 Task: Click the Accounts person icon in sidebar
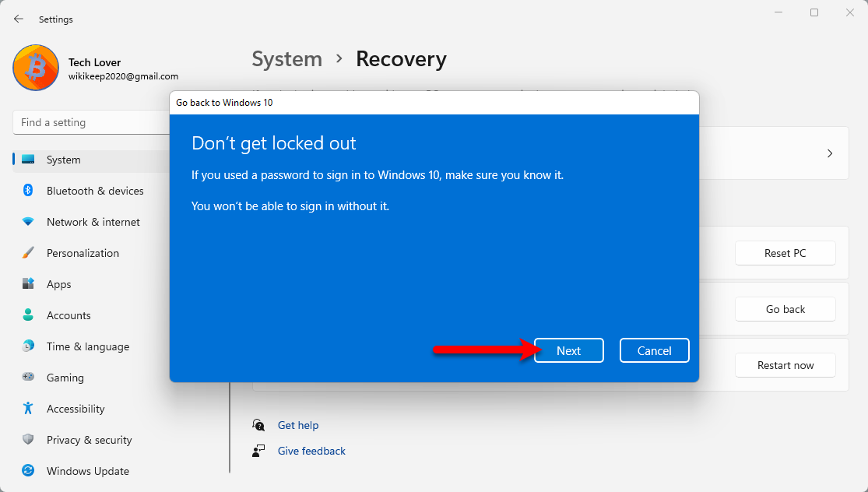pyautogui.click(x=28, y=315)
